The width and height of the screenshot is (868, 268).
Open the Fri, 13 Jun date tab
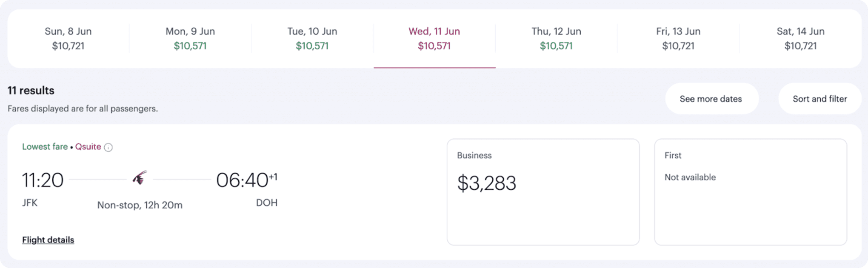(x=678, y=38)
